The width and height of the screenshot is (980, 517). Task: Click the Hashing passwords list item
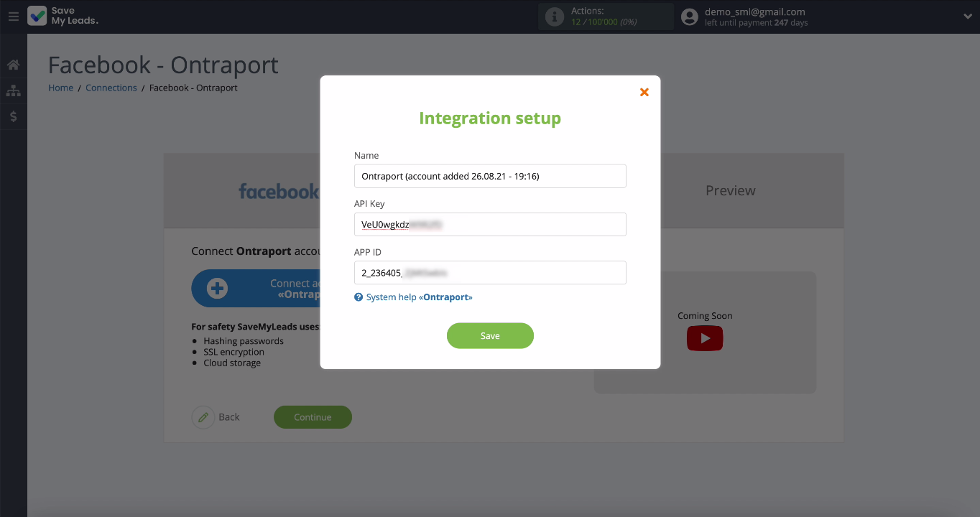244,341
